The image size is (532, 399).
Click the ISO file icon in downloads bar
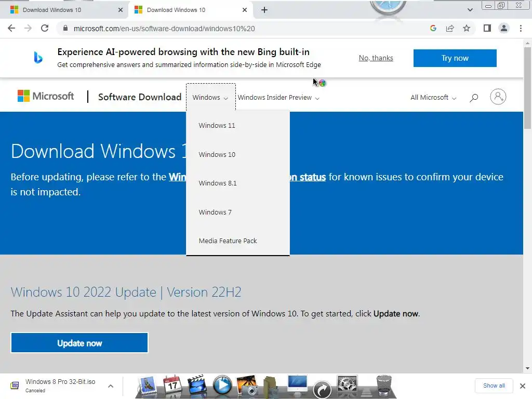tap(15, 385)
